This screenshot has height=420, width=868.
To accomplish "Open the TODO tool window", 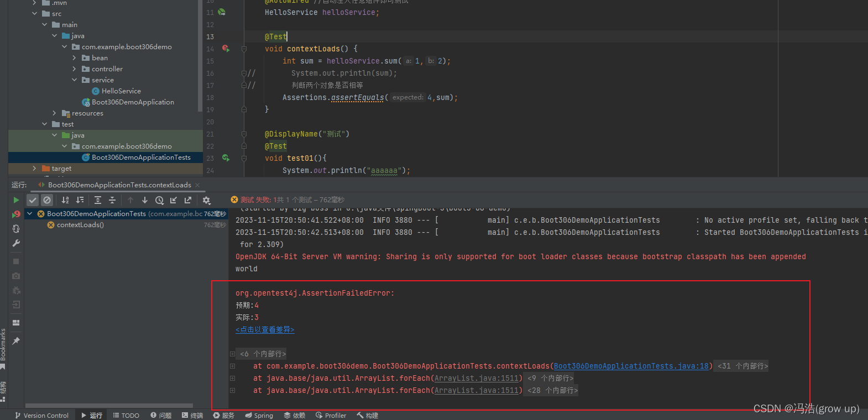I will (x=126, y=415).
